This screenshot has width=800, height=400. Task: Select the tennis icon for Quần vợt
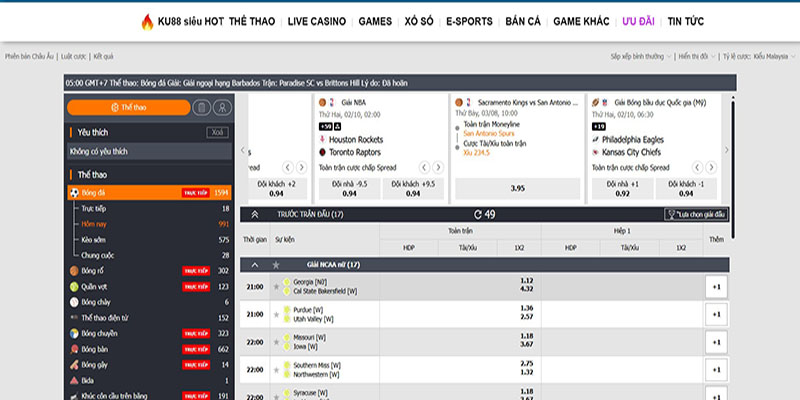[x=74, y=286]
